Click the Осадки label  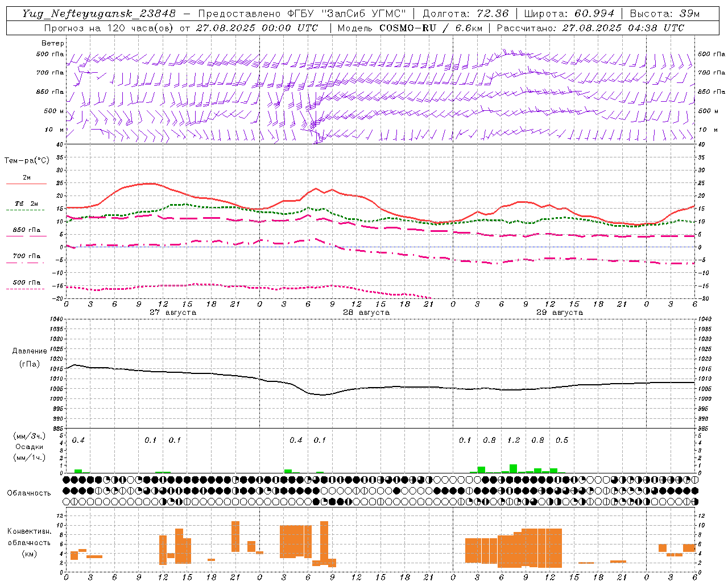[30, 447]
